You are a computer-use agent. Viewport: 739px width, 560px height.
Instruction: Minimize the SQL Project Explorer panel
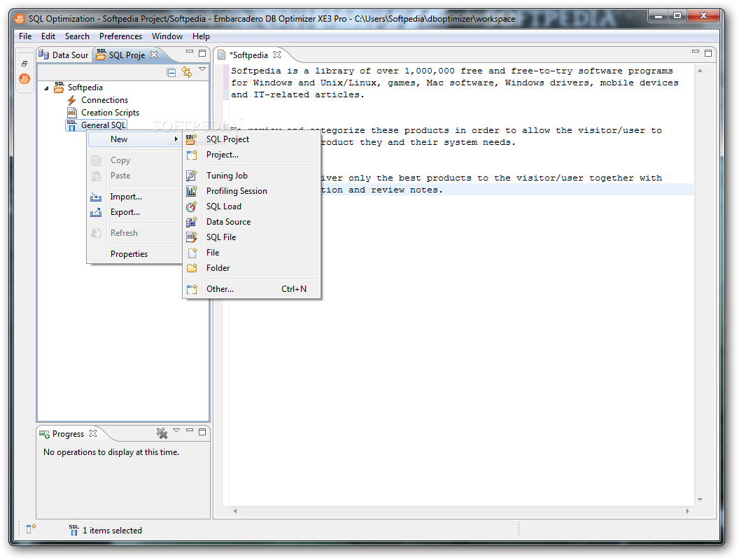tap(190, 51)
